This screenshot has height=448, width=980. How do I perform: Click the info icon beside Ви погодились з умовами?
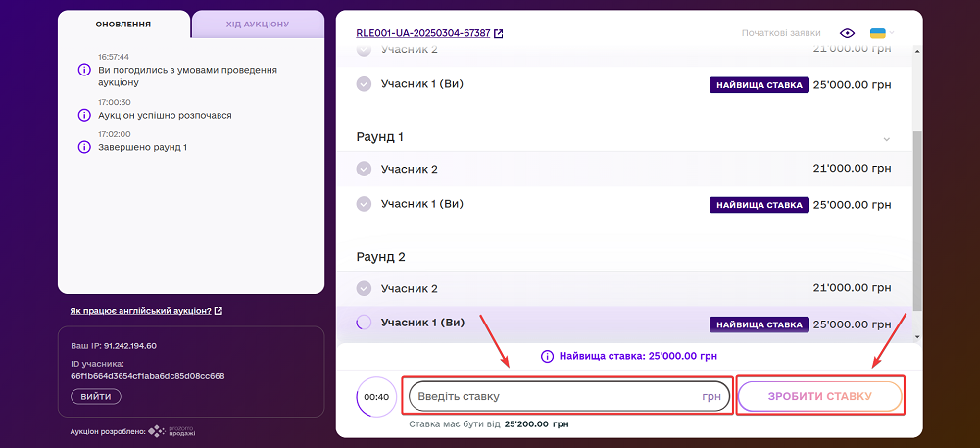coord(84,70)
